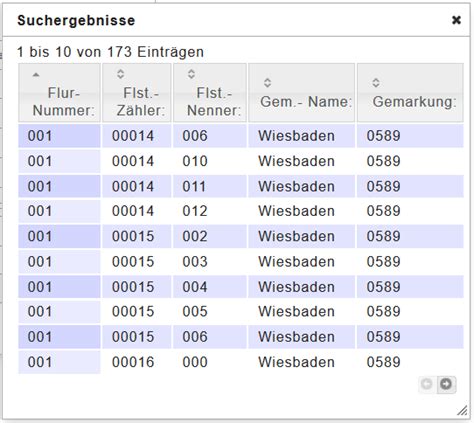This screenshot has height=423, width=474.
Task: Click the previous results page arrow
Action: pyautogui.click(x=427, y=384)
